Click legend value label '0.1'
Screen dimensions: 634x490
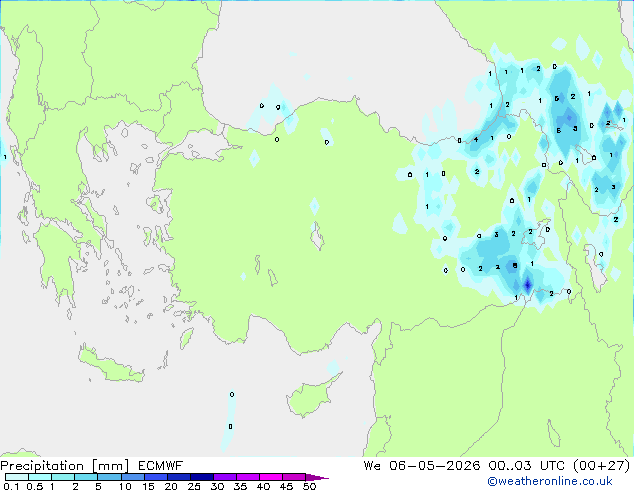(11, 486)
